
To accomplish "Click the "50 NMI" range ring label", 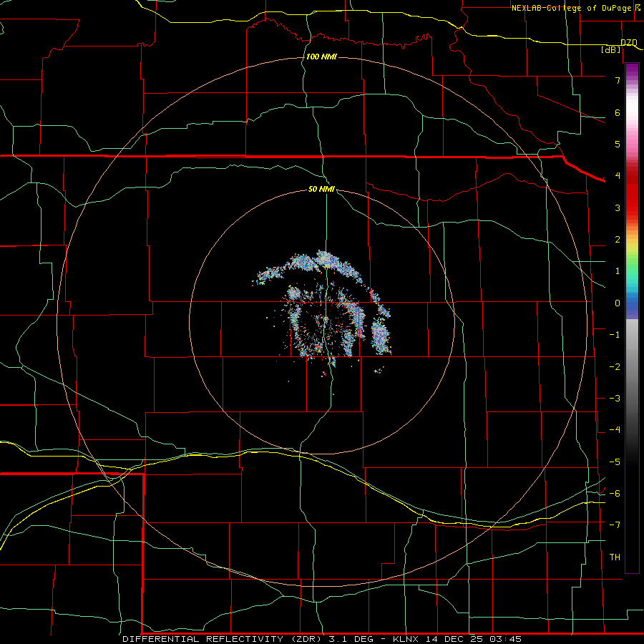I will [x=321, y=189].
